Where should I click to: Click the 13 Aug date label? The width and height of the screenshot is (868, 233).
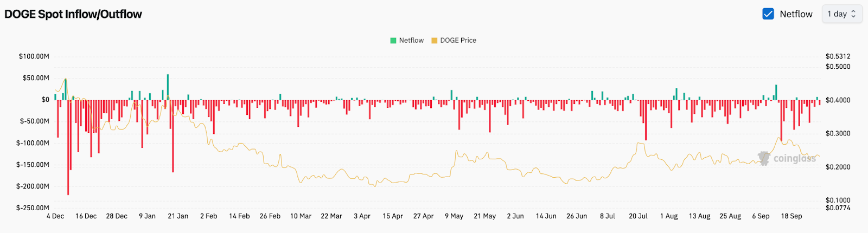click(700, 216)
